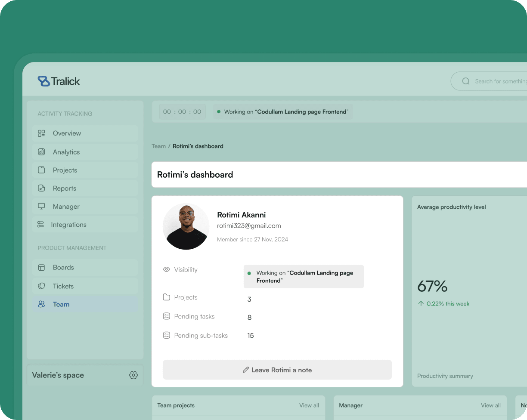The height and width of the screenshot is (420, 527).
Task: Click View all in Manager panel
Action: pyautogui.click(x=490, y=405)
